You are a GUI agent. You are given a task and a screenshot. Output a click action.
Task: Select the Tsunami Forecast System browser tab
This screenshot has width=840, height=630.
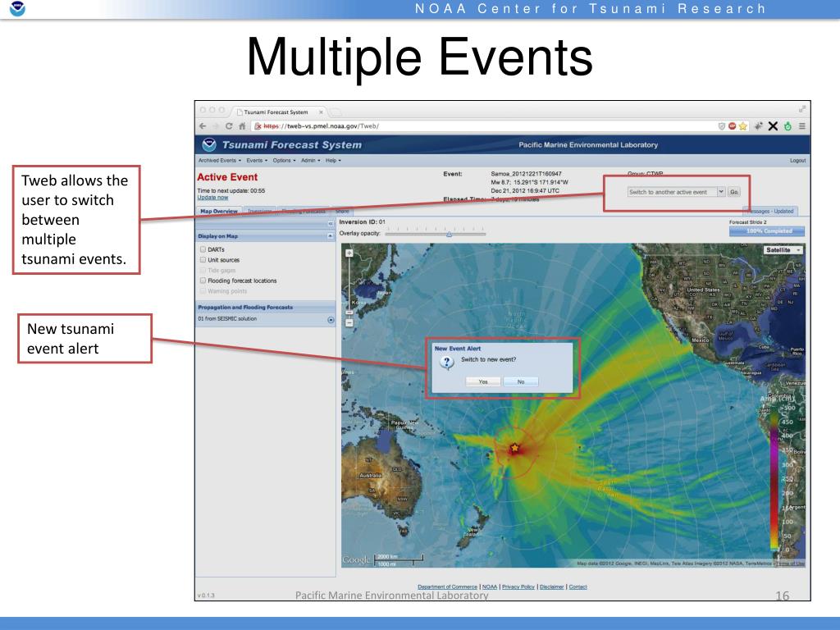[279, 112]
